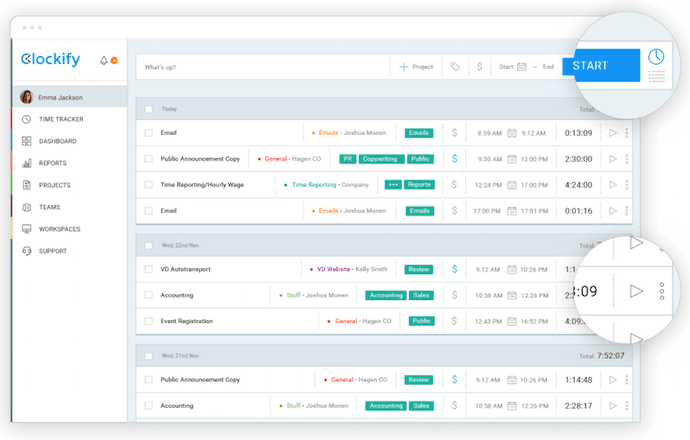
Task: Select the checkbox beside VD Autotransport
Action: point(149,269)
